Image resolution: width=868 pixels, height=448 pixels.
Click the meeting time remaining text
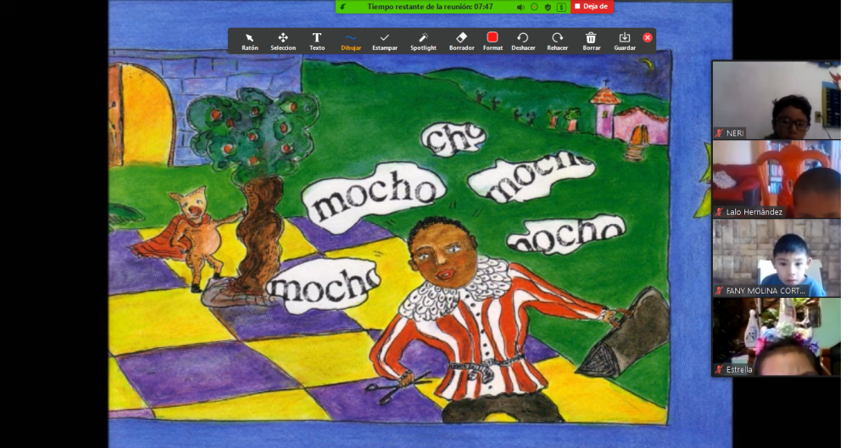(430, 7)
